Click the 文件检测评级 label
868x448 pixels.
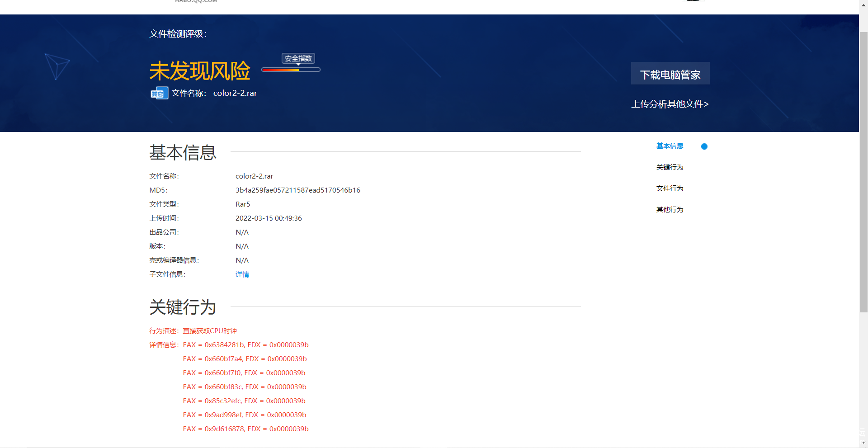(x=178, y=34)
